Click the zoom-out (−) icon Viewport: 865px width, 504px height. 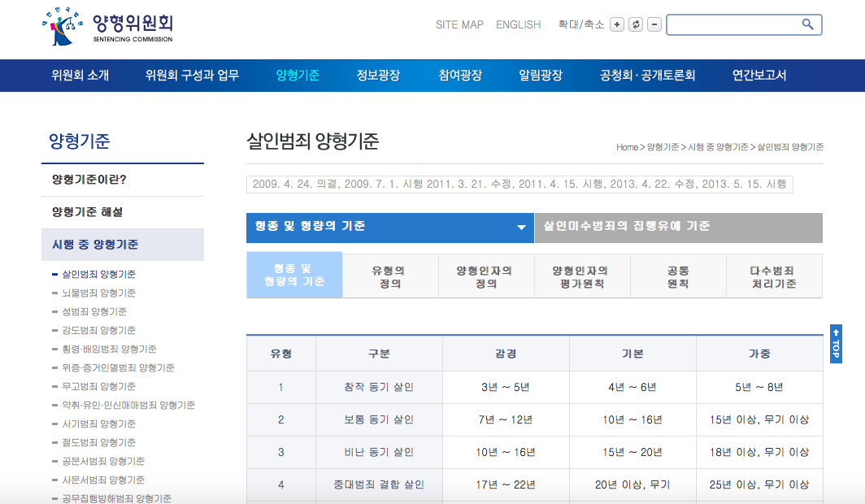[x=654, y=24]
